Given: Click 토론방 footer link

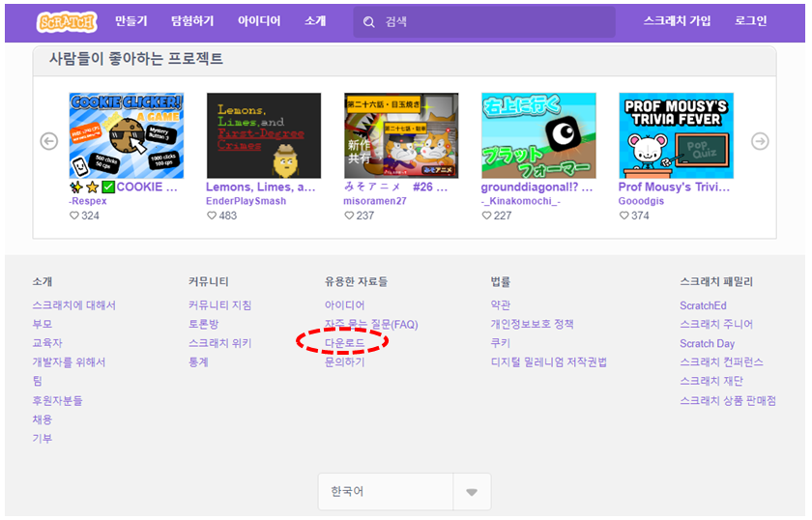Looking at the screenshot, I should click(204, 324).
